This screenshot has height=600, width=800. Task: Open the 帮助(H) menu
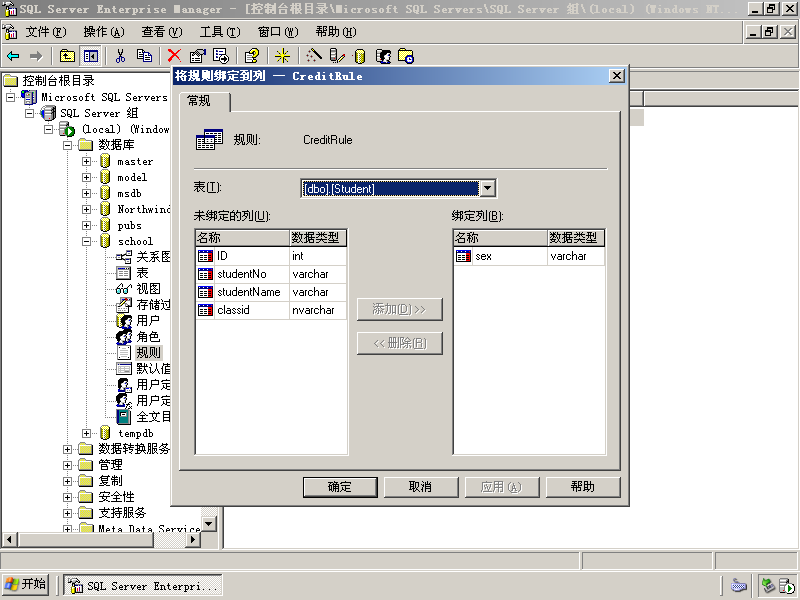pos(336,32)
